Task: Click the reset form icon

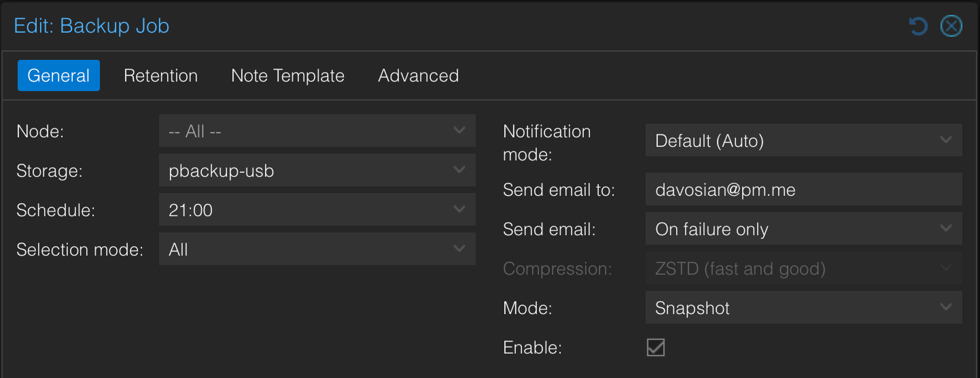Action: coord(918,27)
